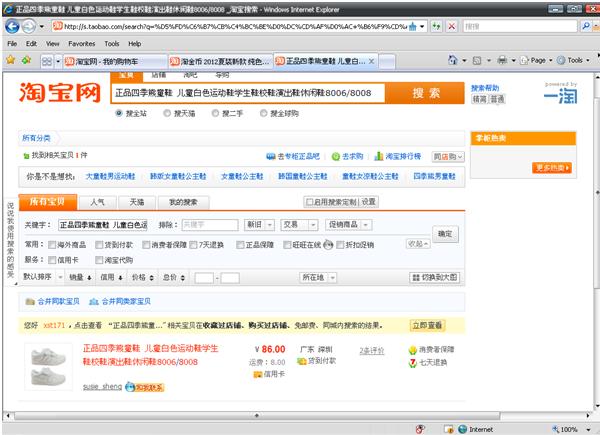The height and width of the screenshot is (435, 600).
Task: Open the address bar history dropdown arrow
Action: click(422, 26)
